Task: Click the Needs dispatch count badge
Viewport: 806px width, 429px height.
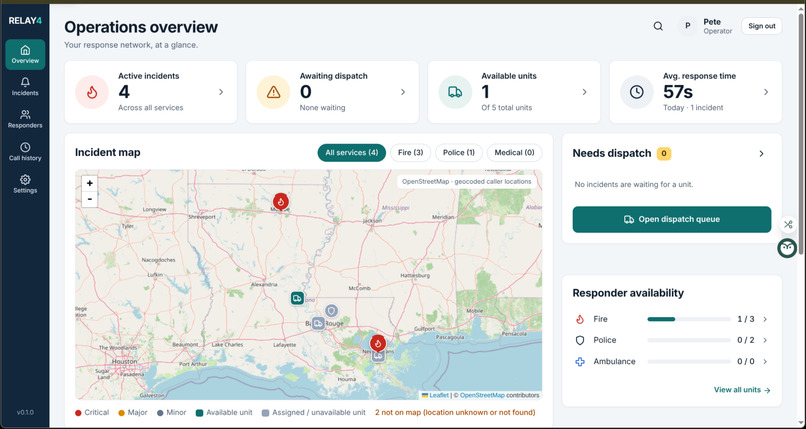Action: [664, 153]
